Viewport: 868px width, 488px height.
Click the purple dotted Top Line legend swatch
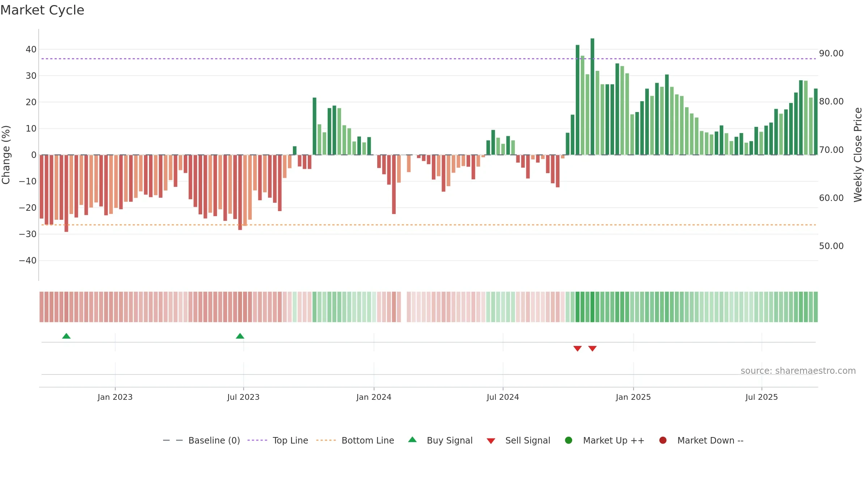click(257, 440)
